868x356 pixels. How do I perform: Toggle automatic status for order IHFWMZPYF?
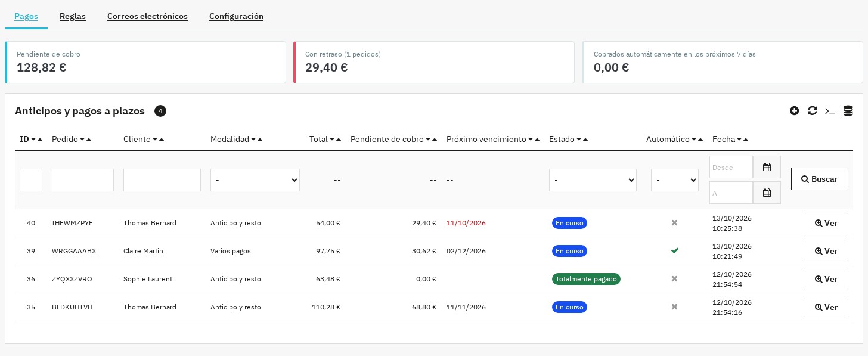click(x=674, y=223)
